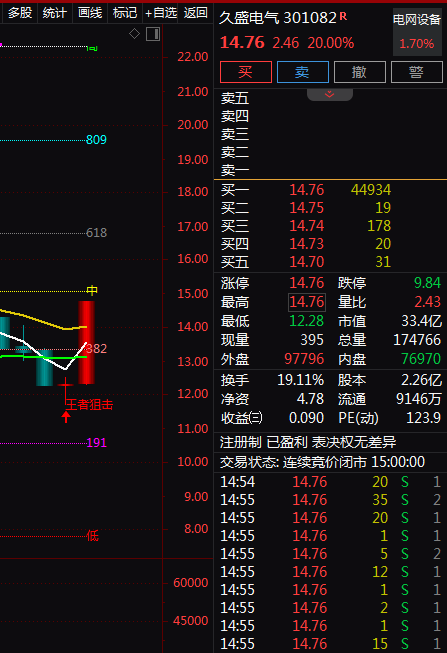Click 市值 value 33.4亿
Image resolution: width=447 pixels, height=653 pixels.
(421, 321)
